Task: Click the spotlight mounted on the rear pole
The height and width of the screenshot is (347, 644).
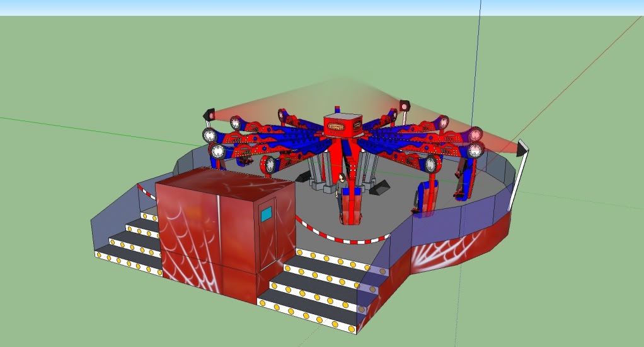Action: coord(405,106)
